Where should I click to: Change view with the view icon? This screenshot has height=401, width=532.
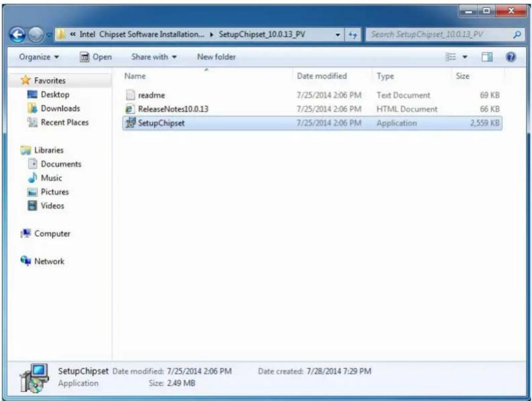(451, 57)
